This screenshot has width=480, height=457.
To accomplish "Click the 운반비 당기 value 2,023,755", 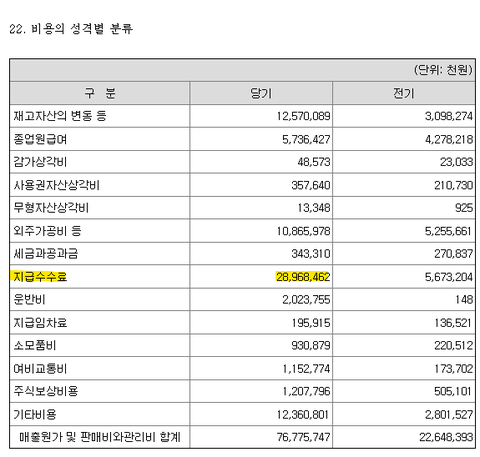I will (306, 300).
